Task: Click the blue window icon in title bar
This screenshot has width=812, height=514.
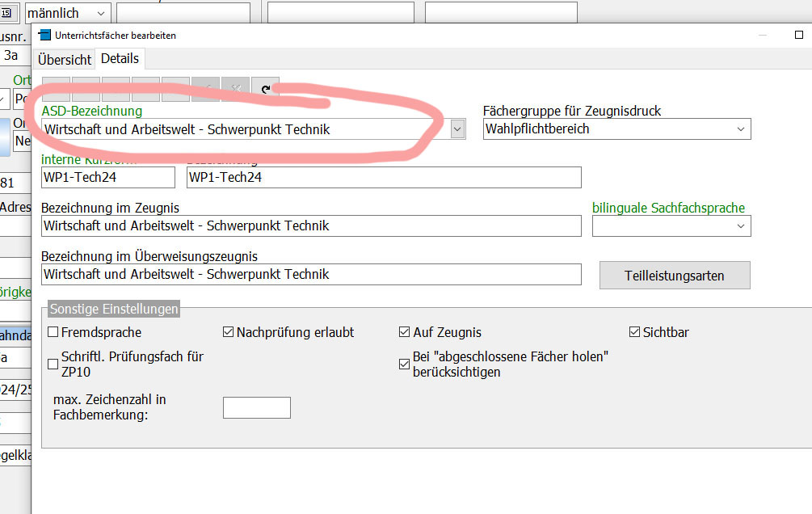Action: coord(44,35)
